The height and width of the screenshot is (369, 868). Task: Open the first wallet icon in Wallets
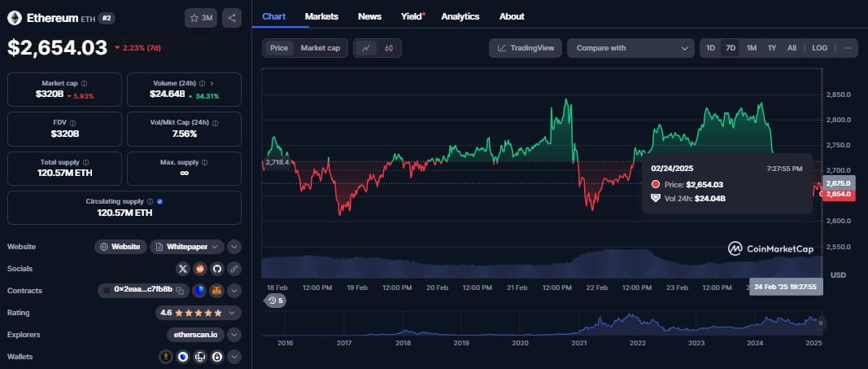pyautogui.click(x=165, y=357)
